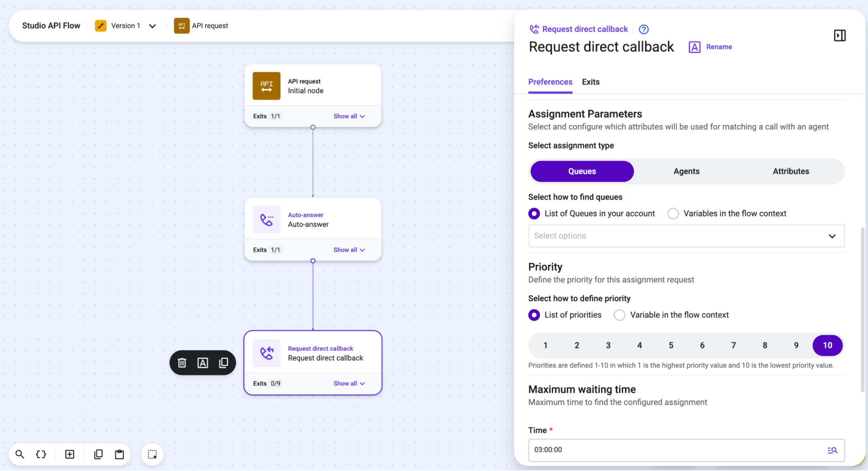Activate the area selection tool icon
The height and width of the screenshot is (471, 868).
coord(152,454)
